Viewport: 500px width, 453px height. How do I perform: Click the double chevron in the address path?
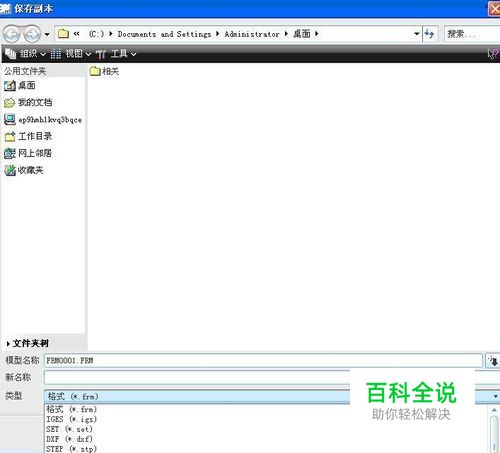coord(77,34)
